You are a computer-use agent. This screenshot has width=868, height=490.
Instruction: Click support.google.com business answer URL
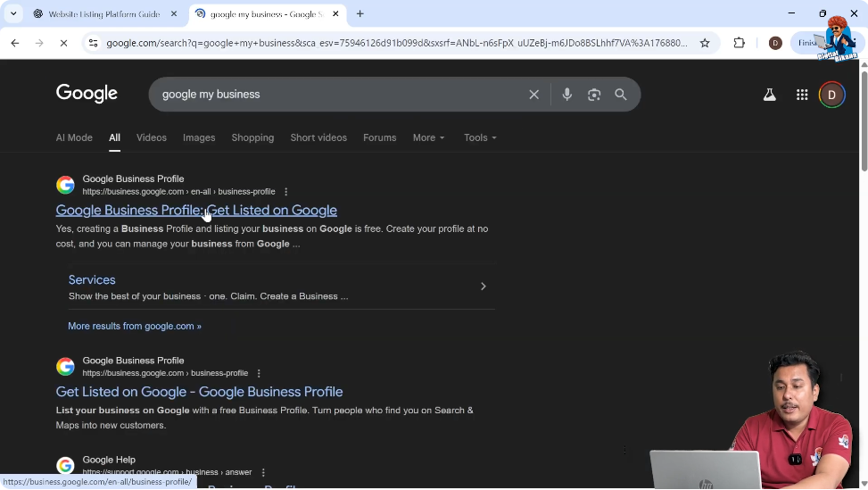click(x=167, y=472)
